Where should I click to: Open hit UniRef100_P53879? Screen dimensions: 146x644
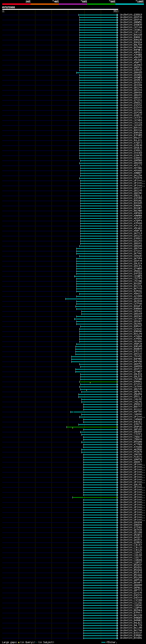131,452
